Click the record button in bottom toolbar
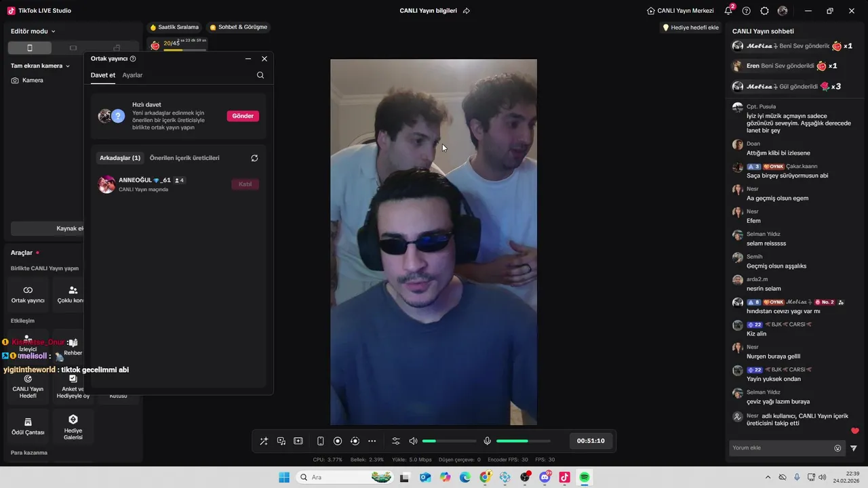This screenshot has height=488, width=868. pyautogui.click(x=338, y=441)
